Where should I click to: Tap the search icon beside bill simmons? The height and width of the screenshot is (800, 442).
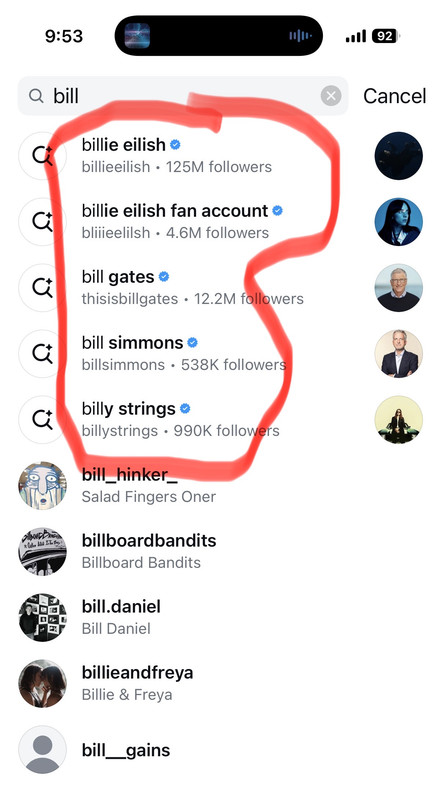click(x=42, y=353)
